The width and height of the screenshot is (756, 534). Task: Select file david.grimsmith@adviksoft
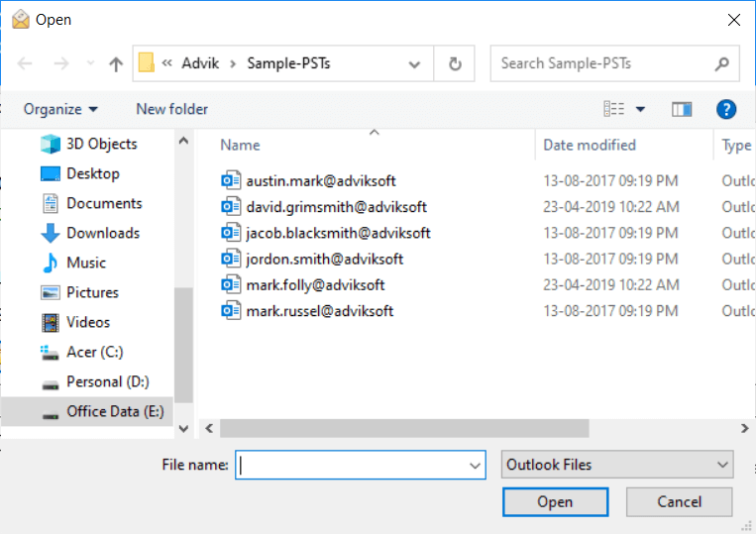(x=336, y=207)
